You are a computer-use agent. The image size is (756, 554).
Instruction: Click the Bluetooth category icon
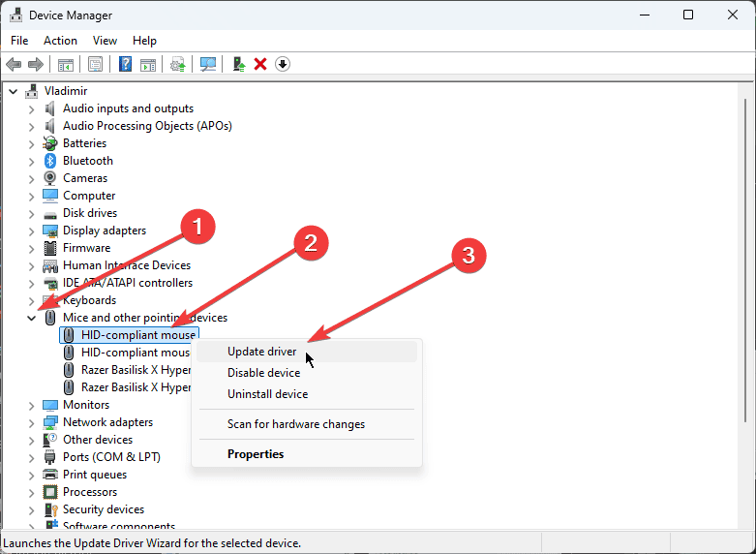(50, 161)
